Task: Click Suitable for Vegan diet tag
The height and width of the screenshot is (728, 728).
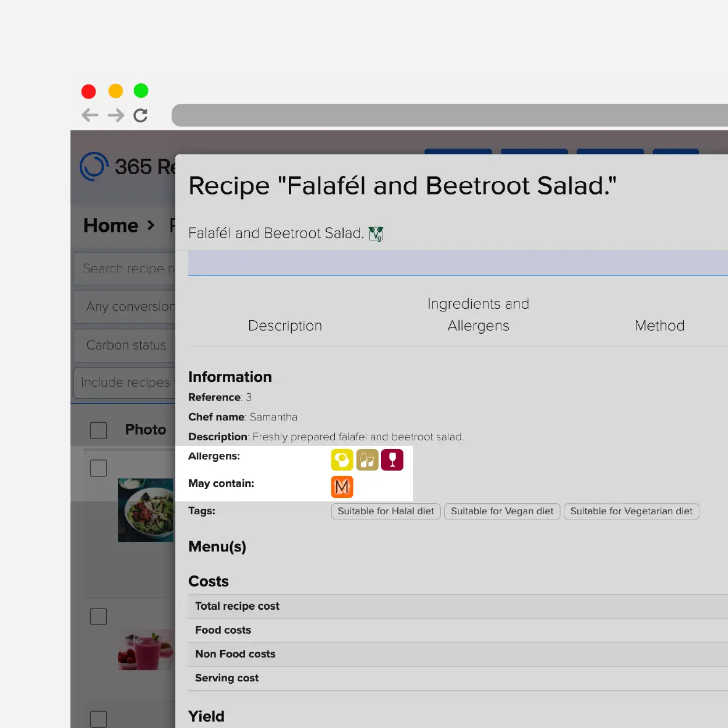Action: point(502,511)
